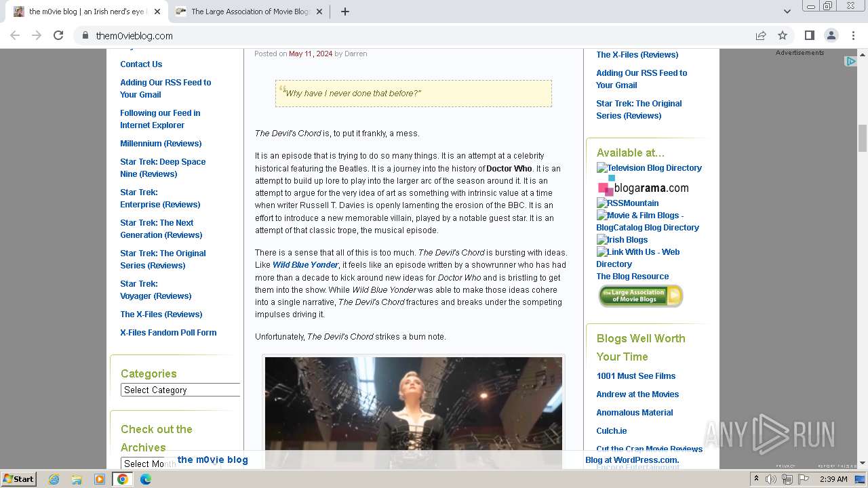The image size is (868, 488).
Task: Click the site lock icon in address bar
Action: pyautogui.click(x=85, y=35)
